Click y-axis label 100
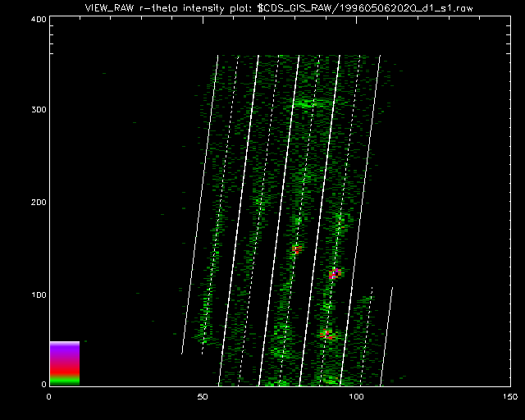The height and width of the screenshot is (420, 525). [39, 294]
